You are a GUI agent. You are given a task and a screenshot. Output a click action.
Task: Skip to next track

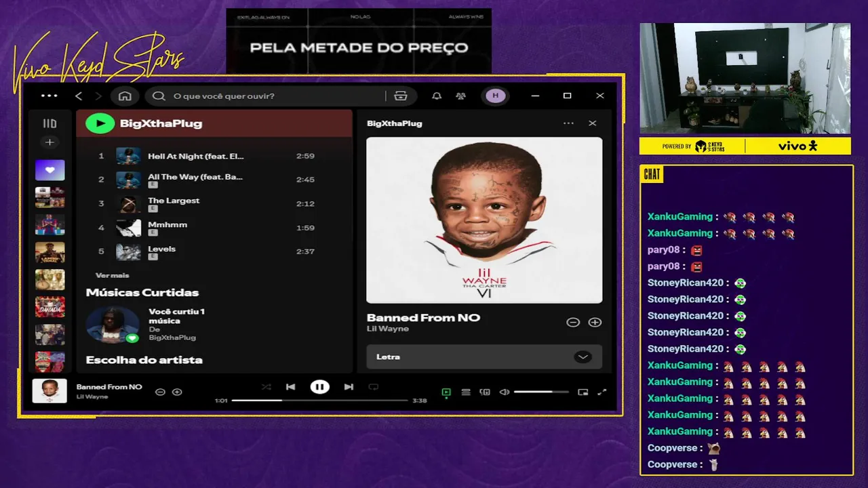tap(349, 387)
